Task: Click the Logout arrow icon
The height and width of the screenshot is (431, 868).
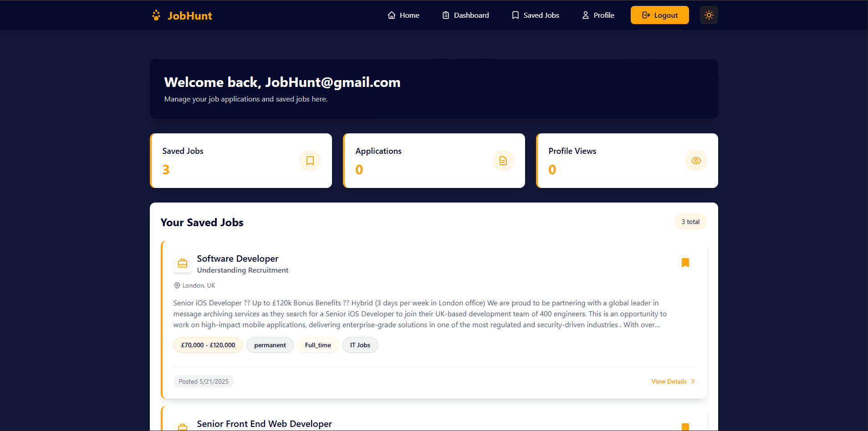Action: [646, 15]
